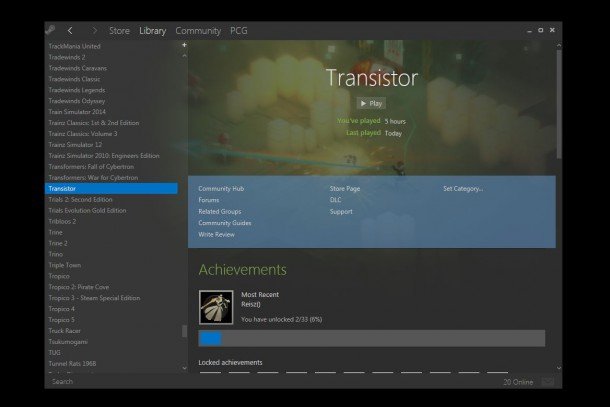Click the Most Recent achievement label

pyautogui.click(x=260, y=295)
